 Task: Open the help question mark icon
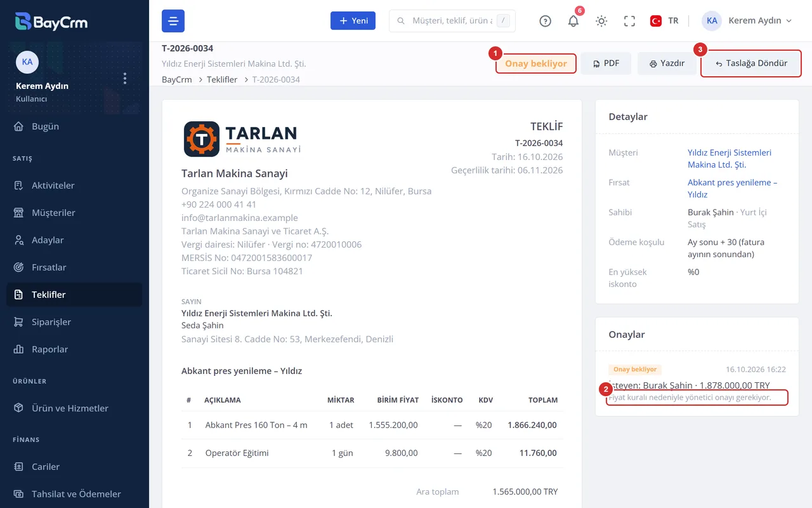pos(545,21)
